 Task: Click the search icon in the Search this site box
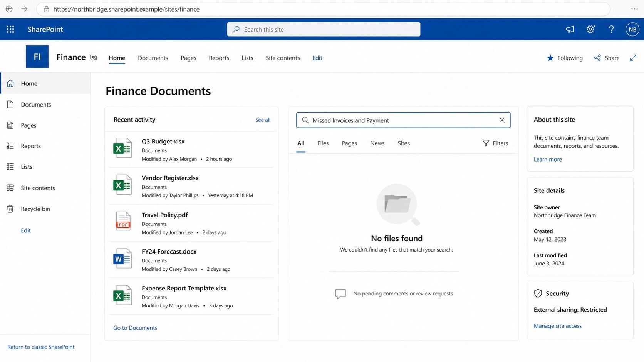click(236, 29)
